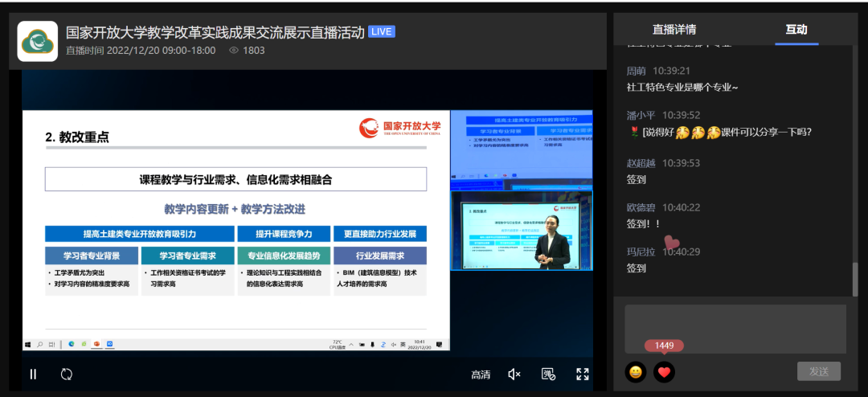Enter fullscreen mode
This screenshot has width=868, height=397.
click(x=583, y=374)
